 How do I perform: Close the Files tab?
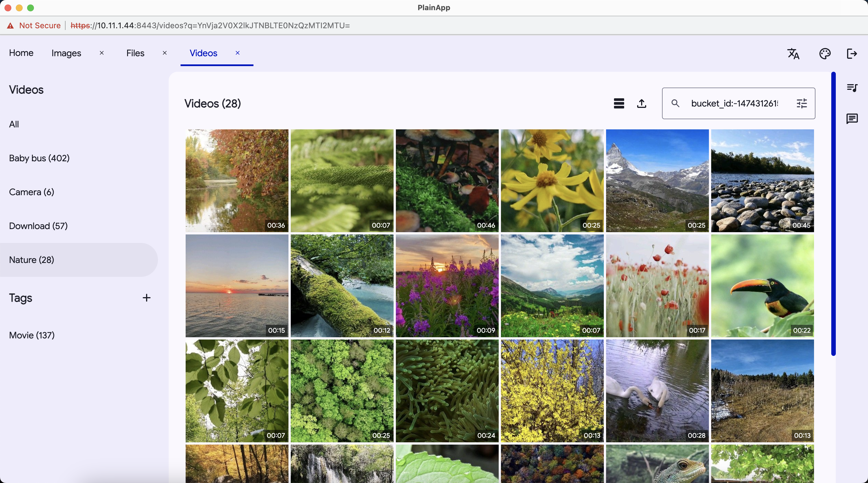(165, 53)
